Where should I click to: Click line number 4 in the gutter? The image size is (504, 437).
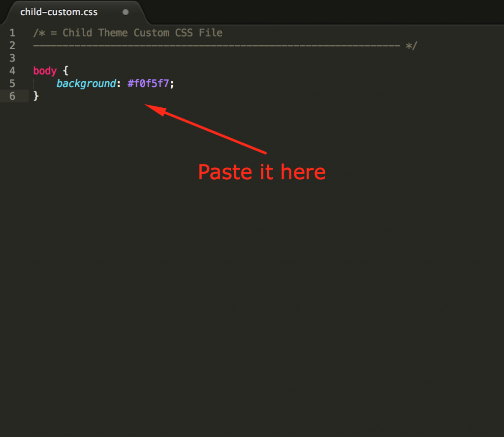(12, 71)
